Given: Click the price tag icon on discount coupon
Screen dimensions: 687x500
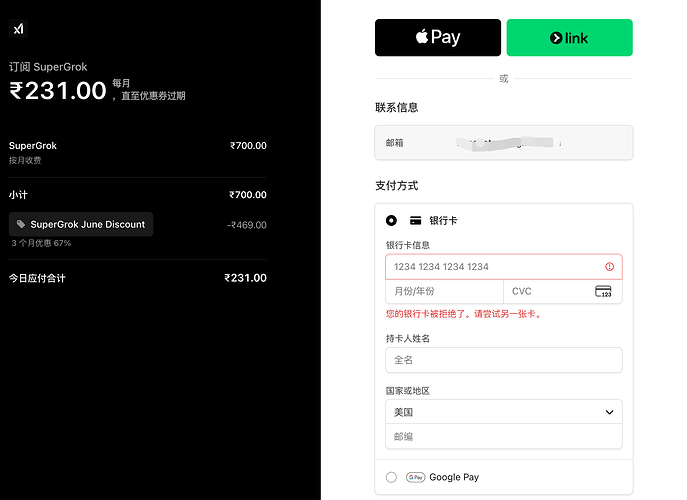Looking at the screenshot, I should coord(21,224).
